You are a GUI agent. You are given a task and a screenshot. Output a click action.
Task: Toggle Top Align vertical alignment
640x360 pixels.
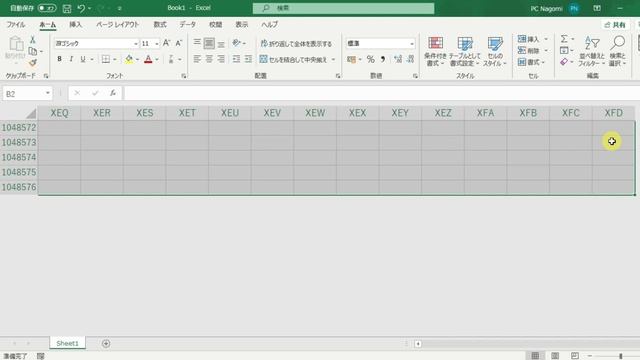point(197,43)
